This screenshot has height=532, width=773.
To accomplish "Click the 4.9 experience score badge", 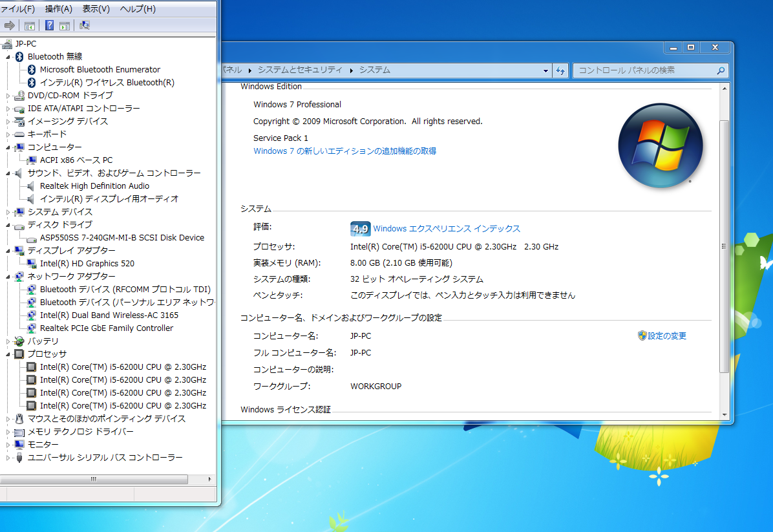I will (x=361, y=229).
